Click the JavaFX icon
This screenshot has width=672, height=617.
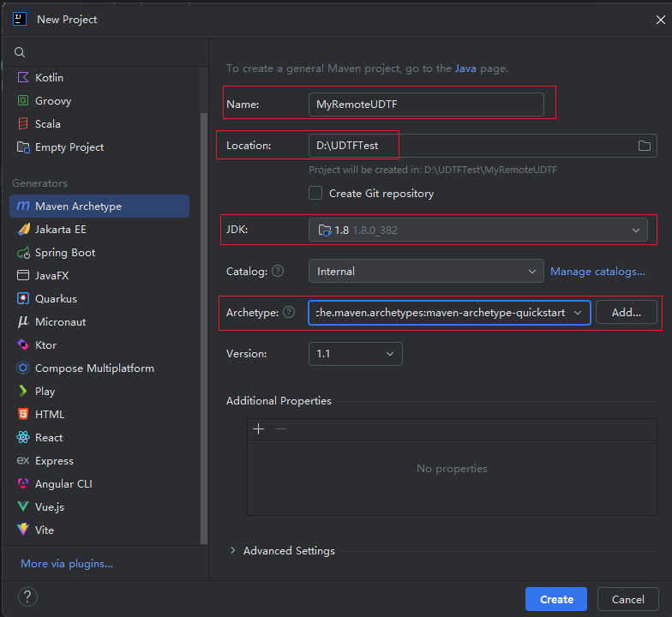(x=23, y=276)
